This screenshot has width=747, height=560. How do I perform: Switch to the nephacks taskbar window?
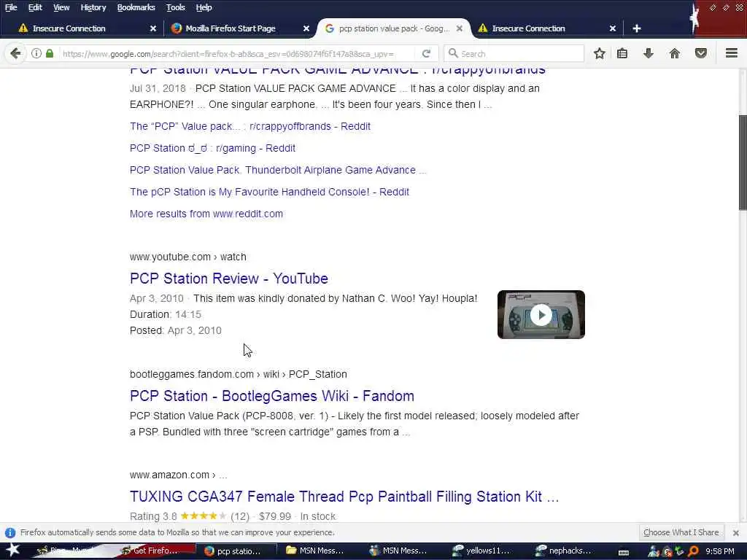(x=564, y=551)
